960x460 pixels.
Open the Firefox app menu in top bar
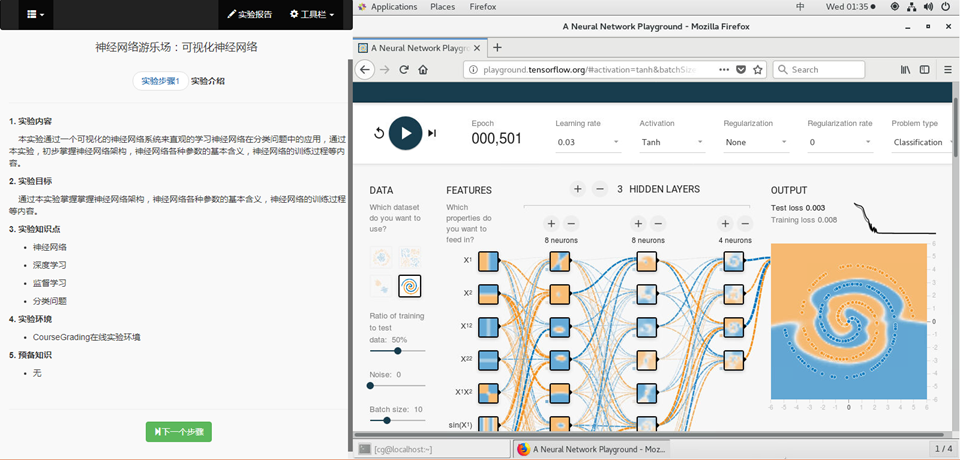coord(483,7)
